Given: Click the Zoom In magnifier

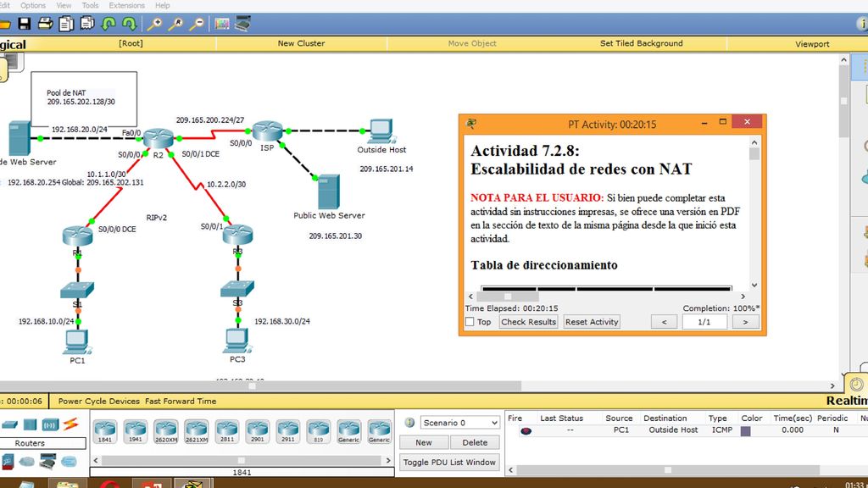Looking at the screenshot, I should click(x=154, y=24).
